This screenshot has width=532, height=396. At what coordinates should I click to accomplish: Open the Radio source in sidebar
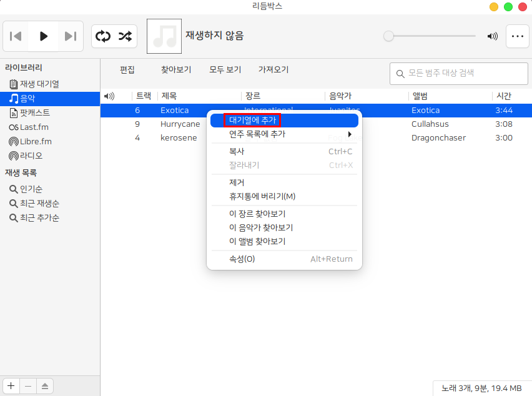(31, 156)
